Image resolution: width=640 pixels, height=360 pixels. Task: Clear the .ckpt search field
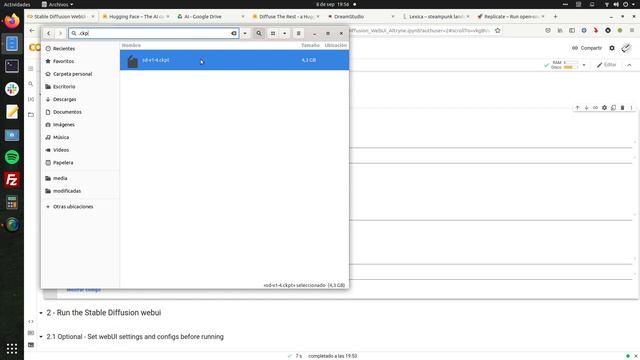(234, 33)
